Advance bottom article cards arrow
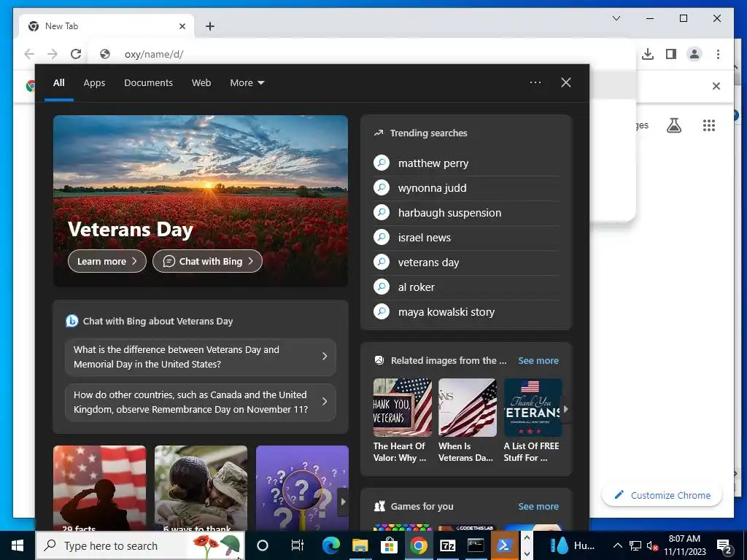The height and width of the screenshot is (560, 747). point(343,501)
